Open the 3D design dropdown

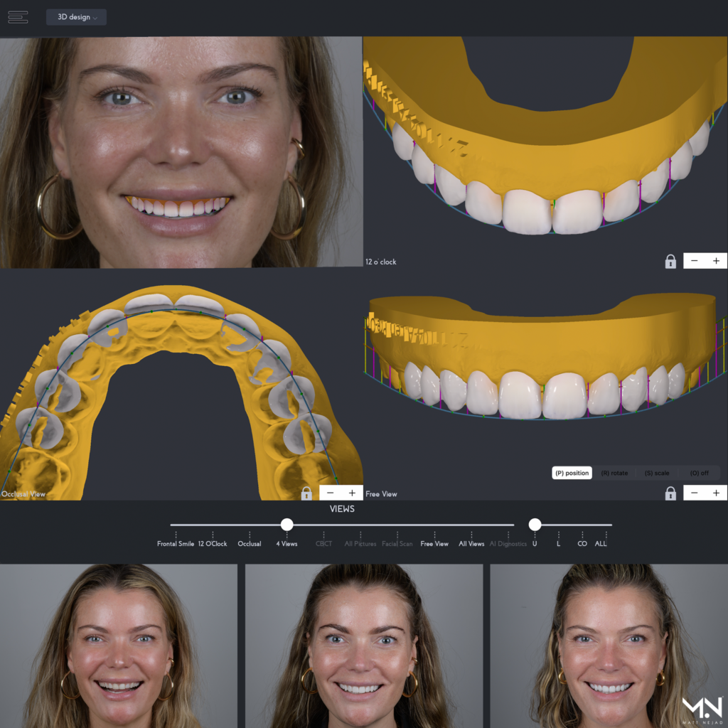pyautogui.click(x=75, y=17)
